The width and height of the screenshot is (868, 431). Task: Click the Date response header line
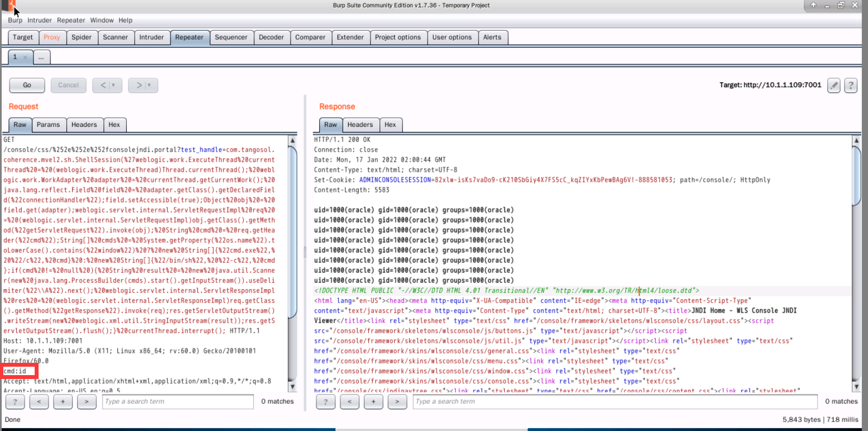(x=380, y=160)
